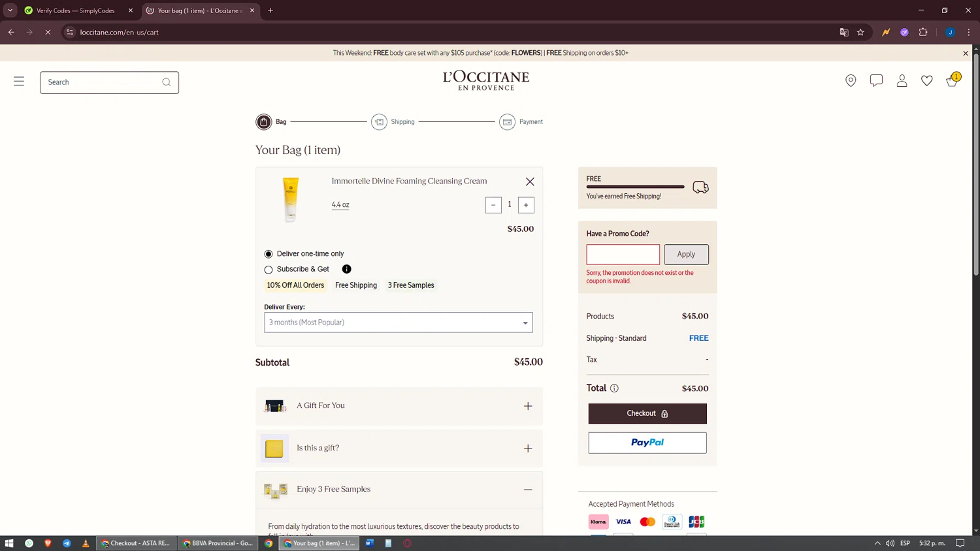Click the Subscribe & Get info icon
The height and width of the screenshot is (551, 980).
point(347,269)
